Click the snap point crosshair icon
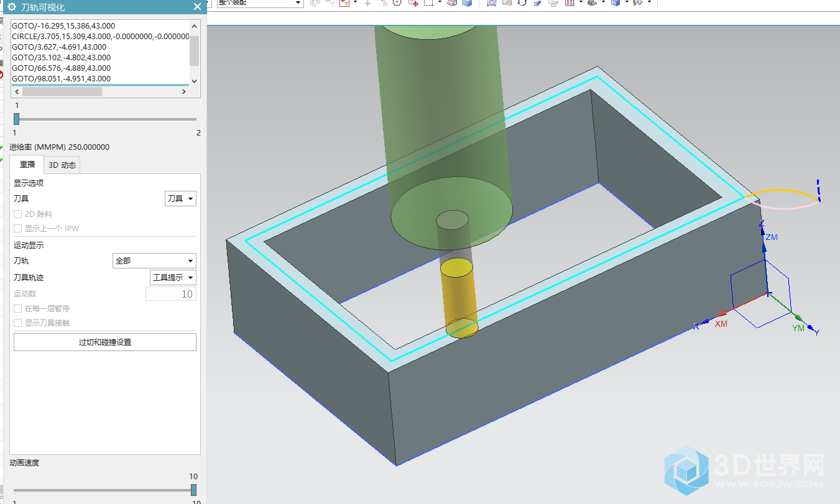840x504 pixels. click(x=368, y=3)
